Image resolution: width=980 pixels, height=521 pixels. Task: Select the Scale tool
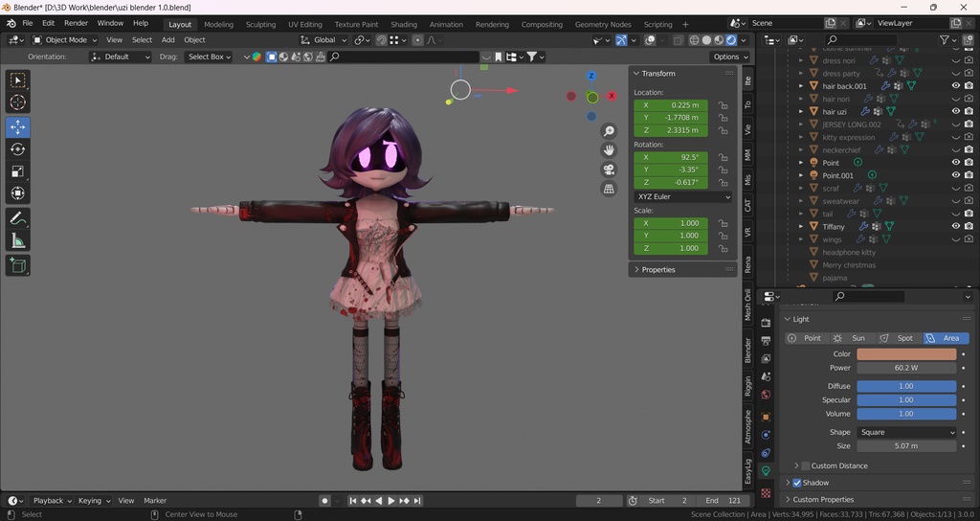coord(17,171)
